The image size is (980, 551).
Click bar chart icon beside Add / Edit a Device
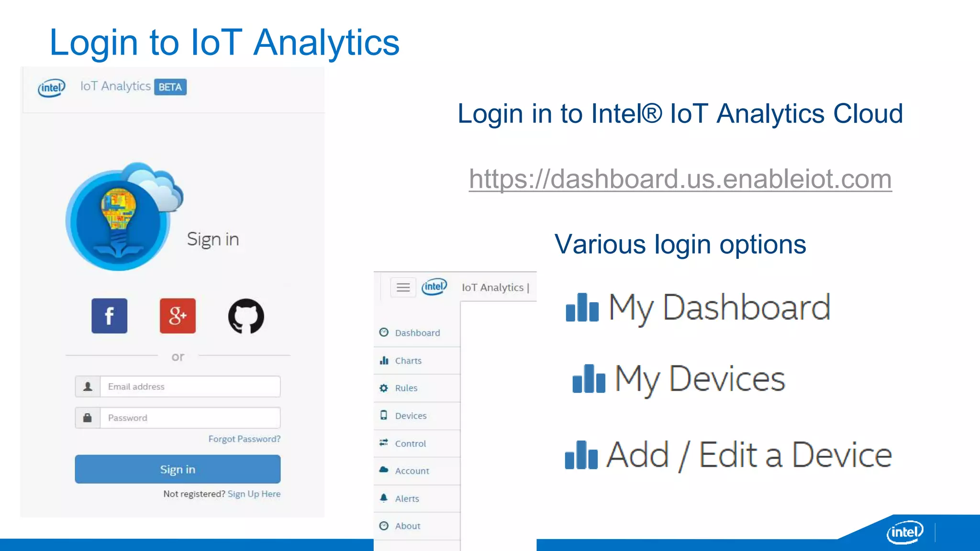(x=581, y=455)
